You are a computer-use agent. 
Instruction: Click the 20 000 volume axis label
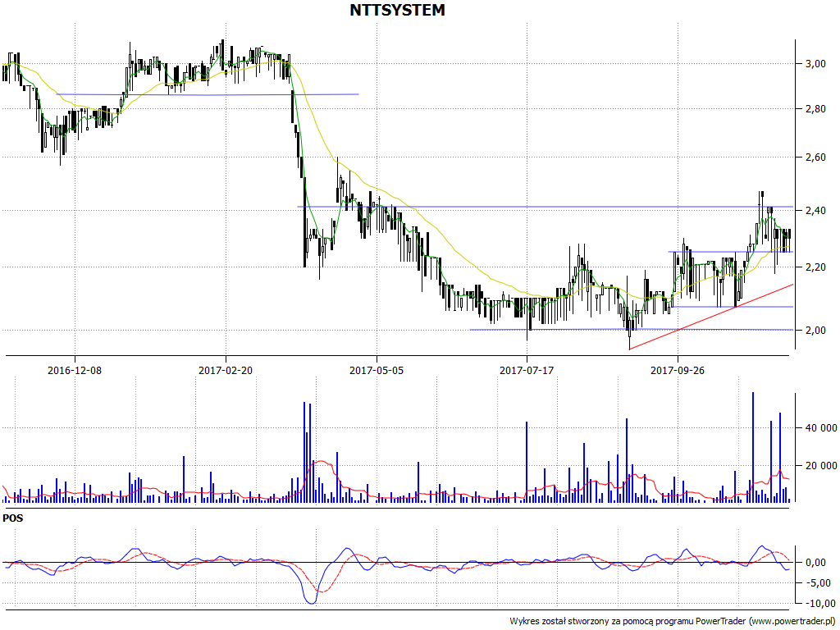coord(820,466)
